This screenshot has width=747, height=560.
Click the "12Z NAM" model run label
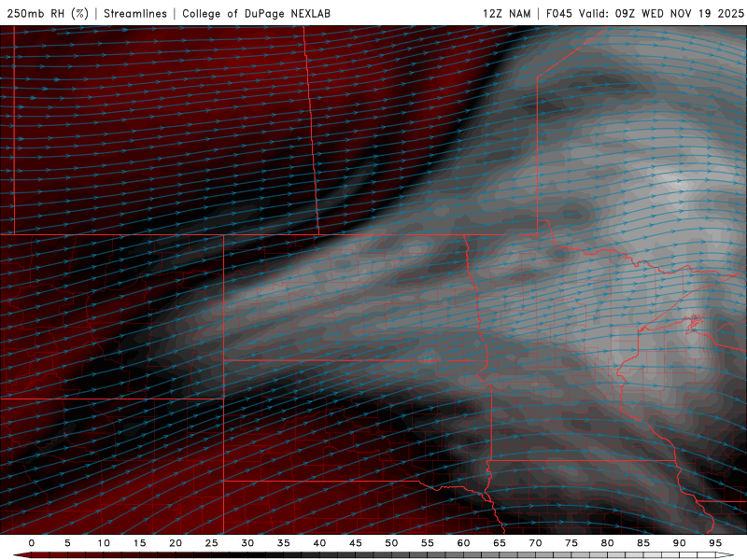507,13
